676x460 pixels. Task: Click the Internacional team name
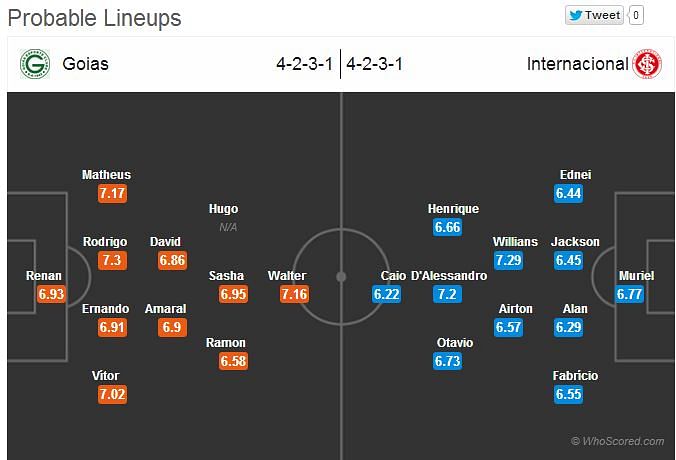(x=578, y=64)
